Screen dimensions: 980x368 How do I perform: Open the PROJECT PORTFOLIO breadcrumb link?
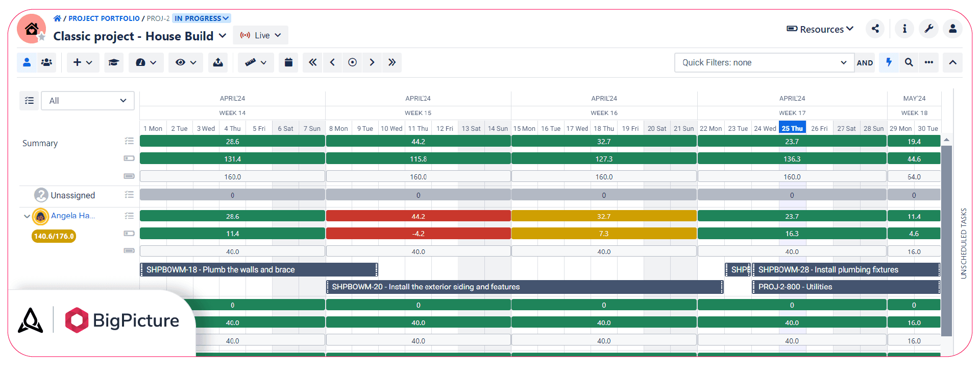tap(104, 18)
